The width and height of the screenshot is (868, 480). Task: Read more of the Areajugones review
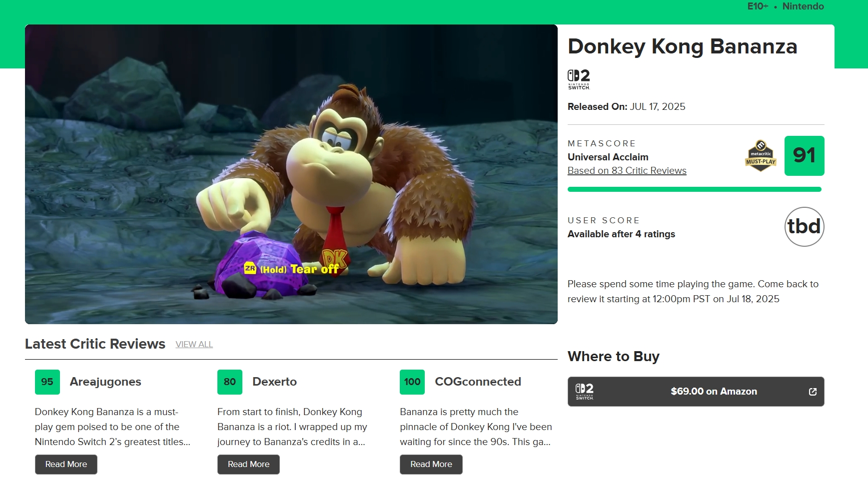[x=66, y=465]
